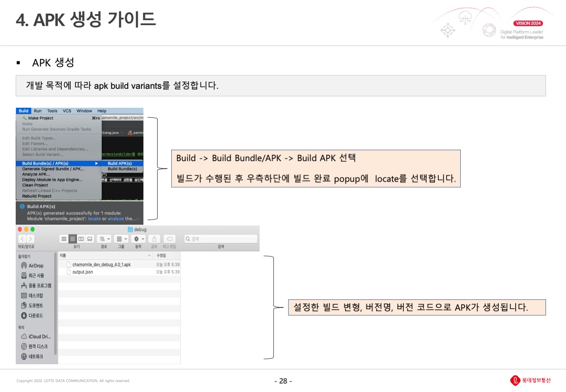
Task: Open the 경로 path dropdown in Finder
Action: coord(104,239)
